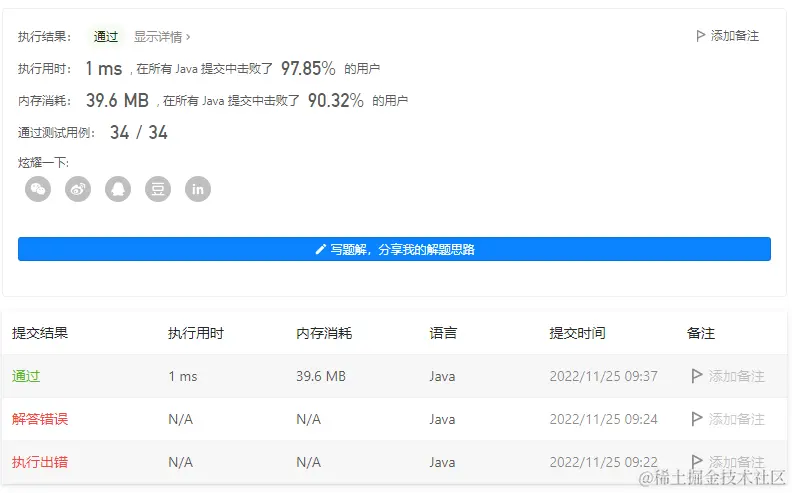Click the 39.6 MB cell in table

pyautogui.click(x=321, y=376)
